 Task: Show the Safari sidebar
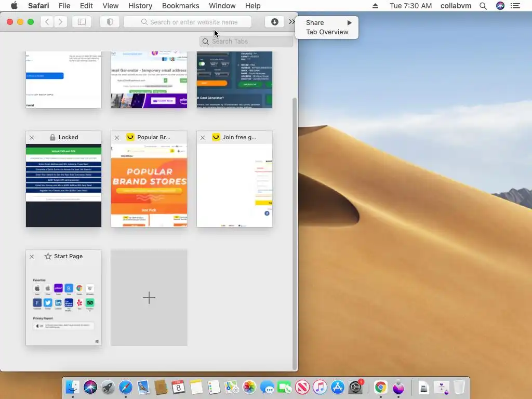pos(82,22)
